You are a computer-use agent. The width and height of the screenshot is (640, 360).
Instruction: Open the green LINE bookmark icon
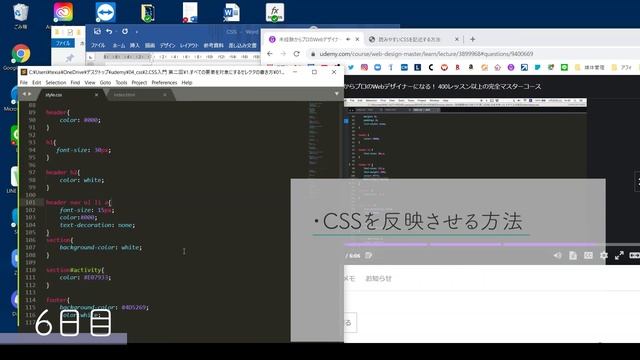pos(564,67)
